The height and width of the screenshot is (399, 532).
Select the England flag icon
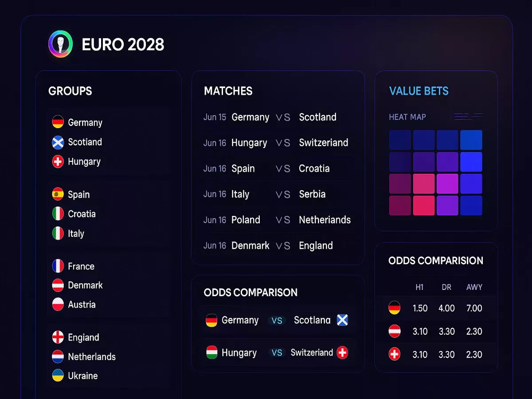pos(58,337)
